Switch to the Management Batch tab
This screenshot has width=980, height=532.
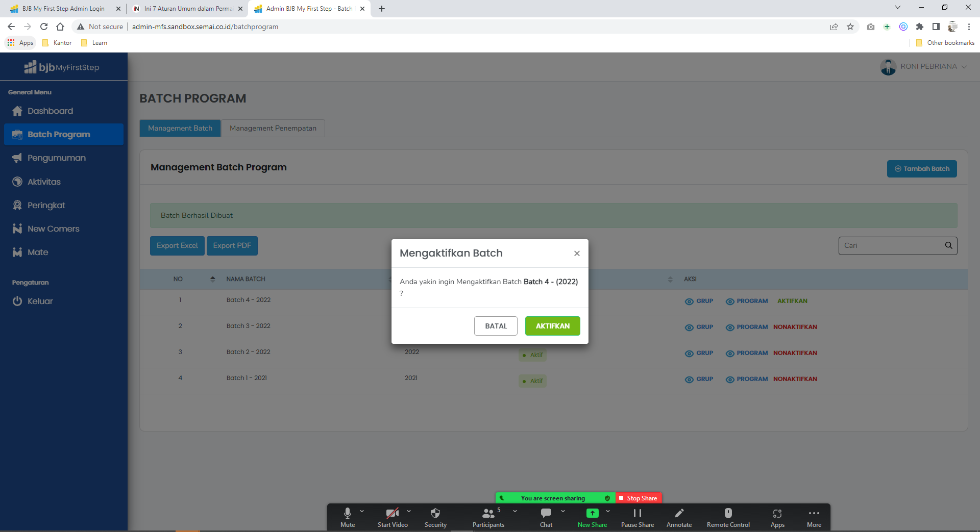[x=180, y=128]
